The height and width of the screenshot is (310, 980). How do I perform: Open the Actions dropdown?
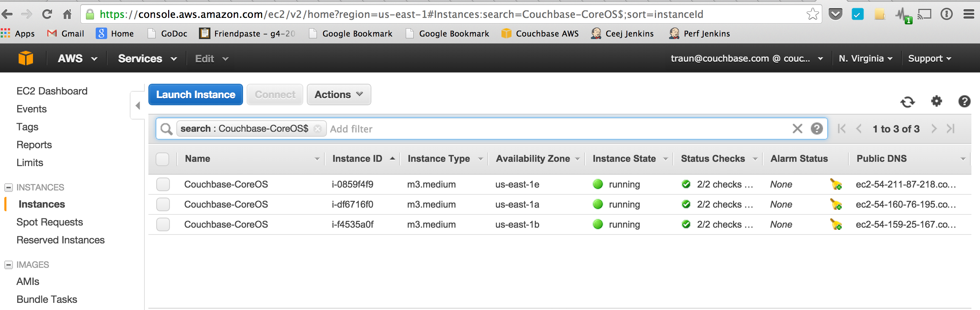click(x=339, y=95)
